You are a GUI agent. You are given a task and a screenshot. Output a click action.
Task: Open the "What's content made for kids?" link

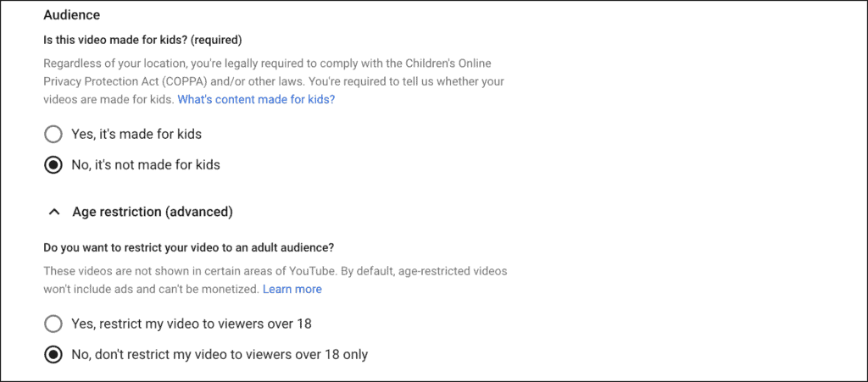point(256,99)
